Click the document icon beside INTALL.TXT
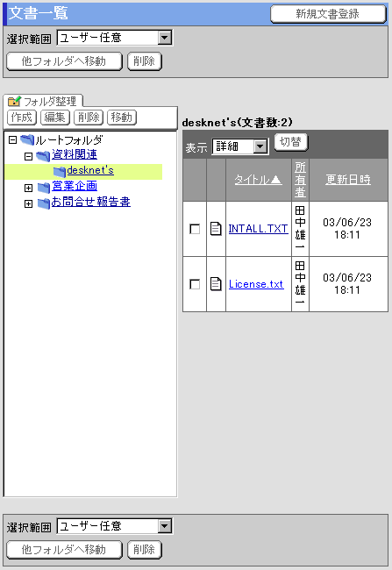The image size is (392, 570). [216, 229]
